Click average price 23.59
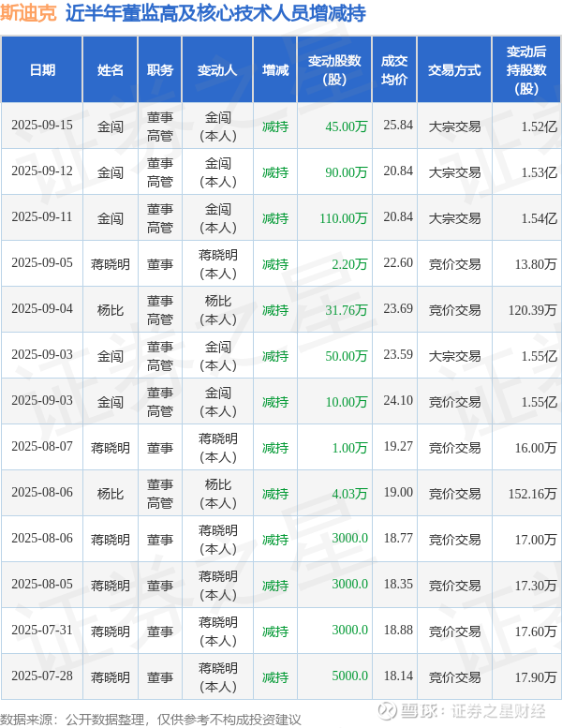Viewport: 562px width, 728px height. coord(398,355)
